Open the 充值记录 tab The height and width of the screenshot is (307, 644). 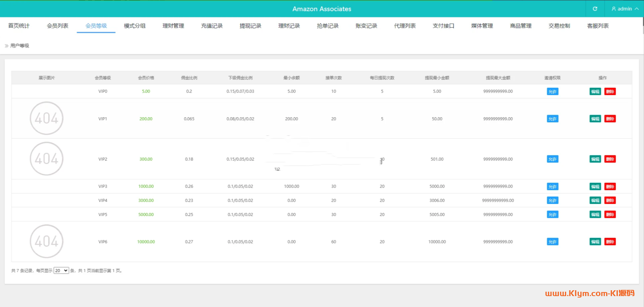[x=212, y=26]
